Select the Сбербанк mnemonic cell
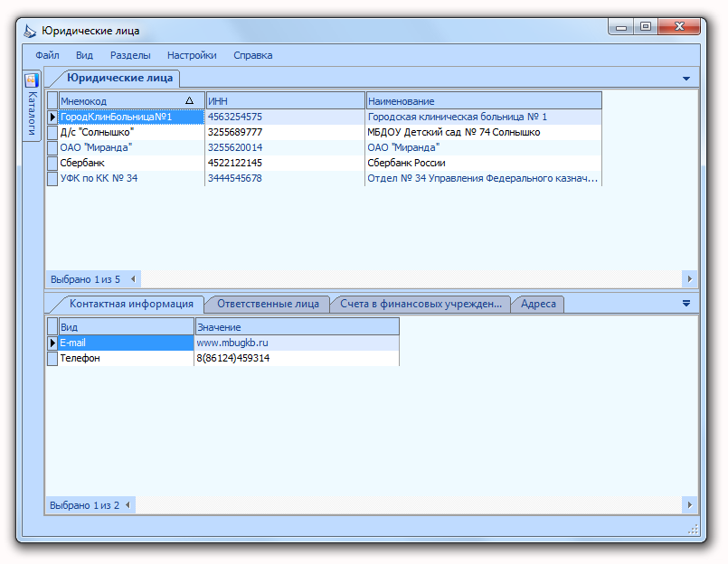Image resolution: width=728 pixels, height=564 pixels. pyautogui.click(x=131, y=163)
